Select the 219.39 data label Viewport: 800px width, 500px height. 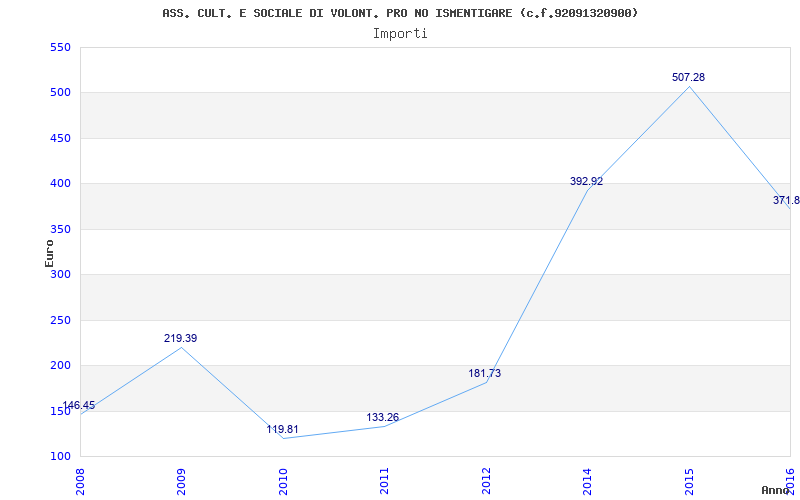[181, 338]
